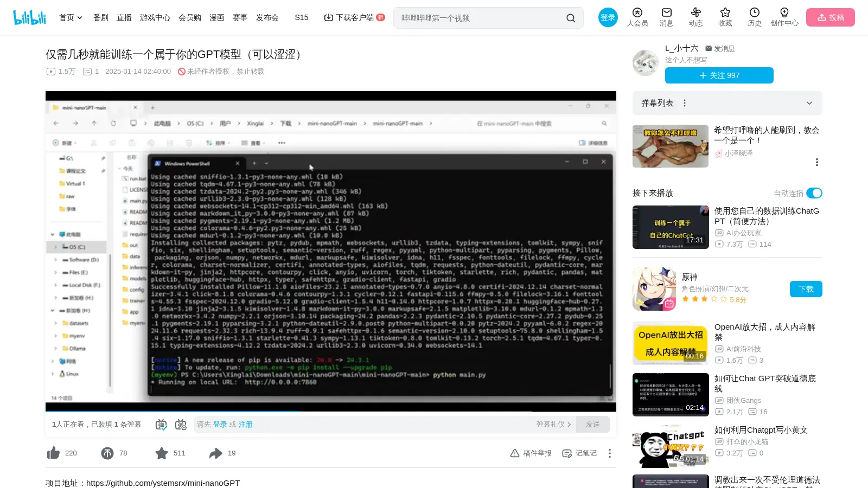Favorite the video with star icon
The image size is (868, 488).
click(x=162, y=453)
